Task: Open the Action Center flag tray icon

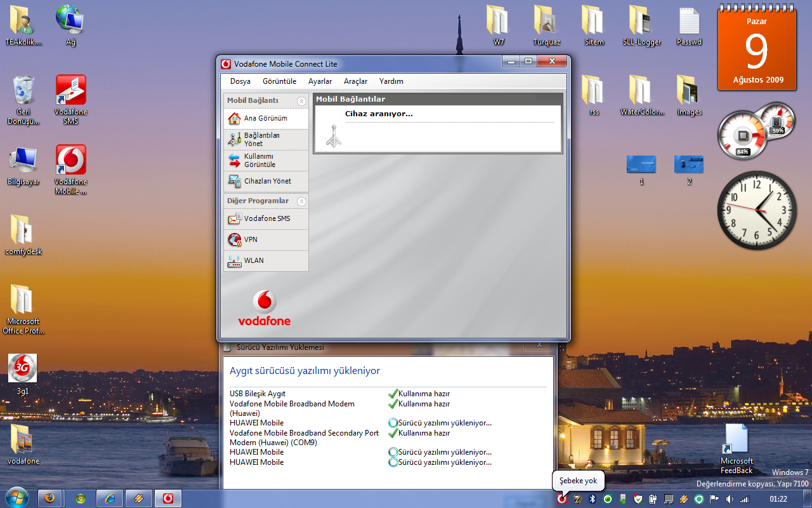Action: pyautogui.click(x=714, y=499)
